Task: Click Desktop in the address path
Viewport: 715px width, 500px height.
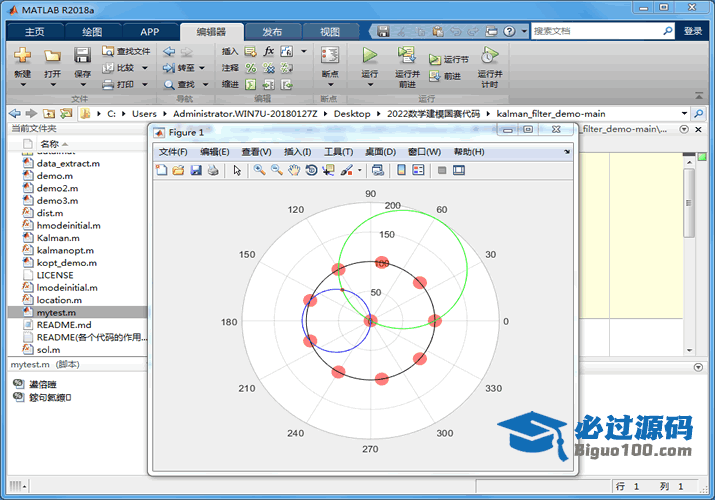Action: [352, 114]
